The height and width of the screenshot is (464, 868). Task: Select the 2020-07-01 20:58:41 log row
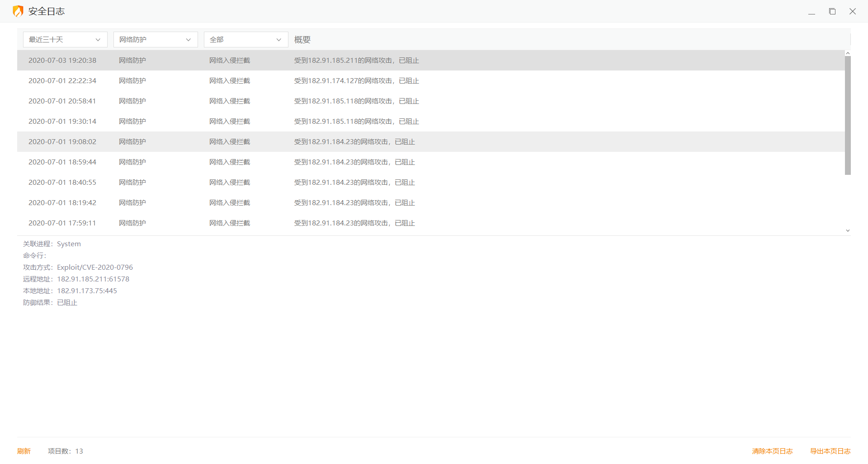[431, 101]
